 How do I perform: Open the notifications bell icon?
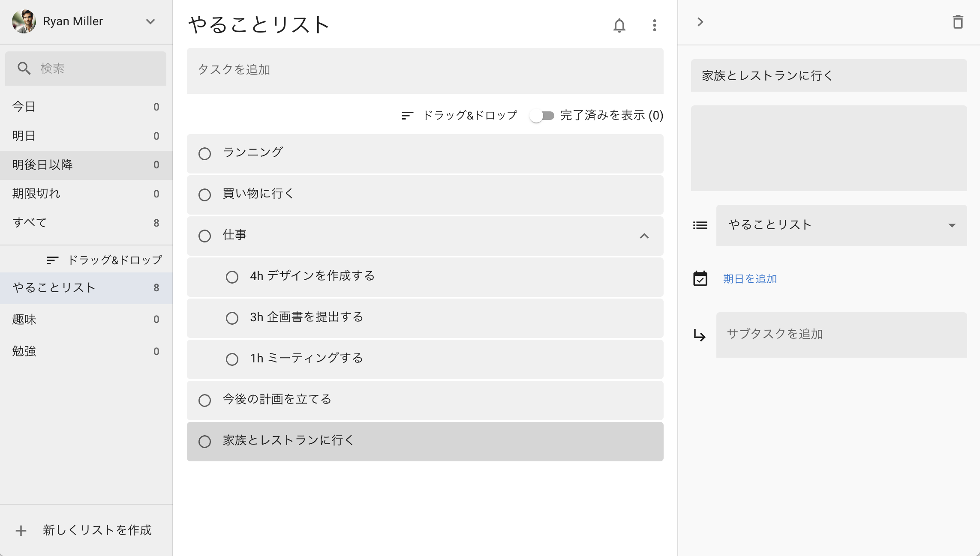(x=619, y=26)
